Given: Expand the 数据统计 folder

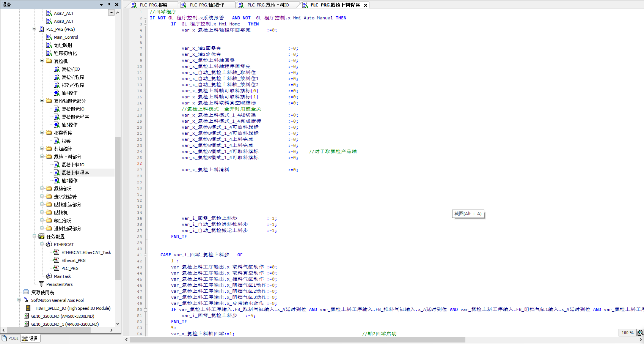Looking at the screenshot, I should (42, 148).
